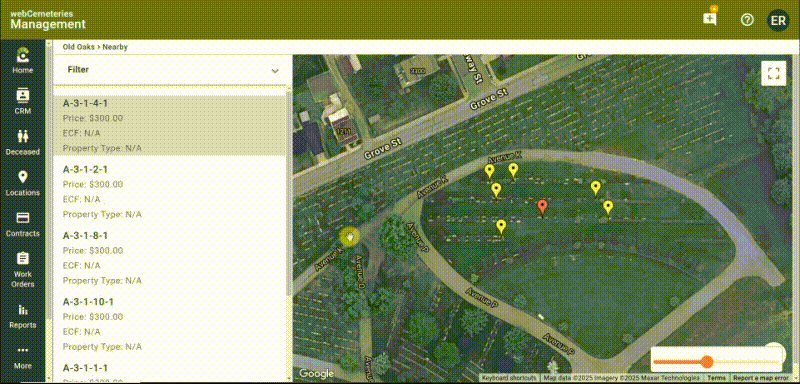Open the CRM sidebar icon
800x384 pixels.
coord(22,95)
